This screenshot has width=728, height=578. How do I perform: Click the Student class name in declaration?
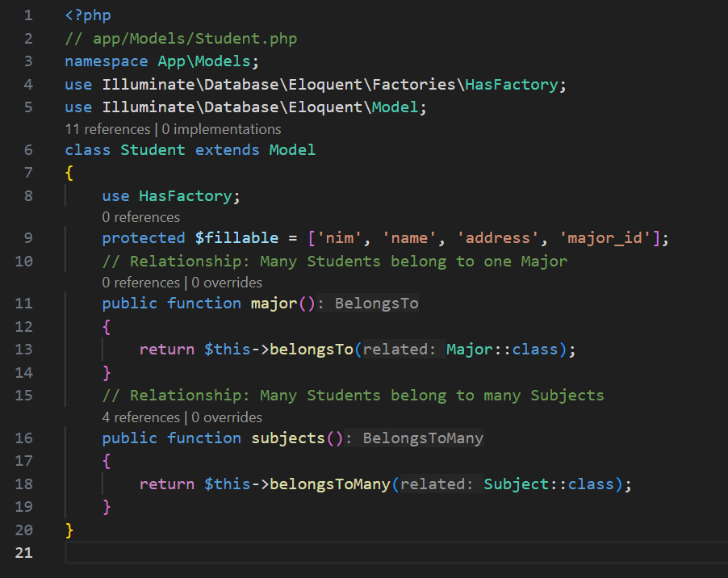(x=153, y=150)
